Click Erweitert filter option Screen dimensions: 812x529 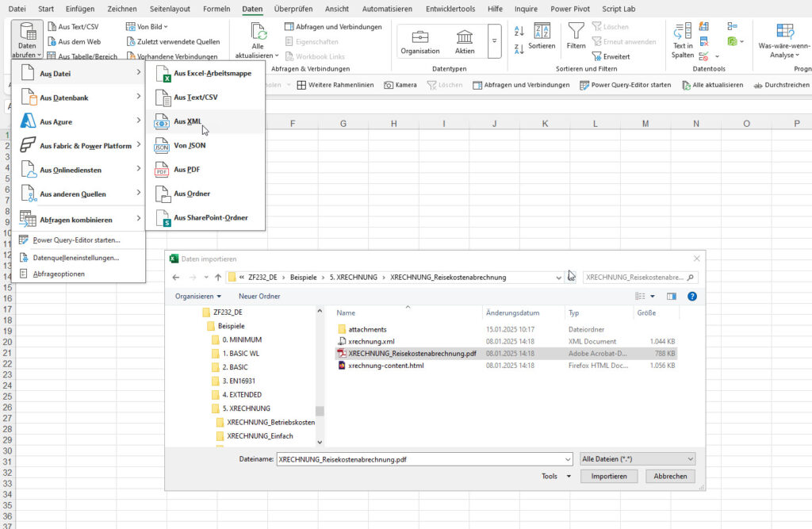[611, 56]
